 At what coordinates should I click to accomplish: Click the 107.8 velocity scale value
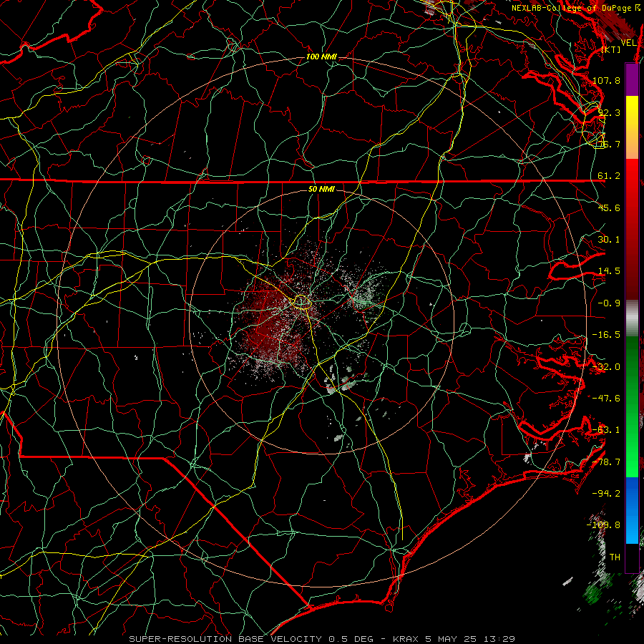click(x=606, y=80)
